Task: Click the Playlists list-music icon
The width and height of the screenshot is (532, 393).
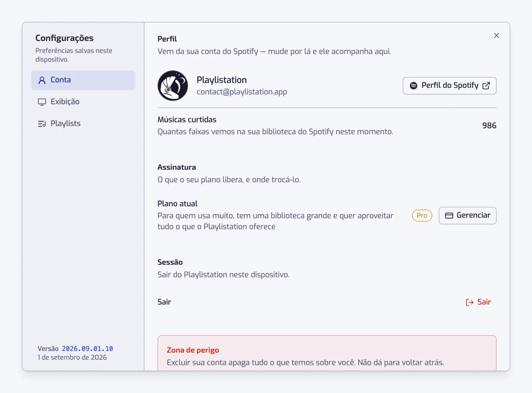Action: coord(42,124)
